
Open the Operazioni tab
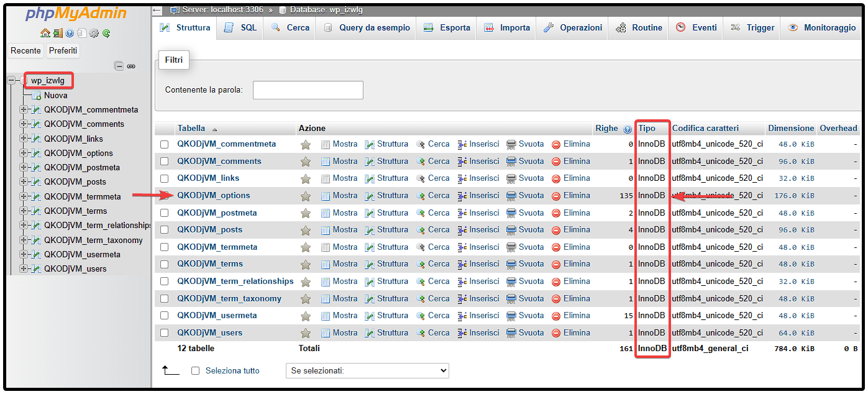[x=572, y=28]
